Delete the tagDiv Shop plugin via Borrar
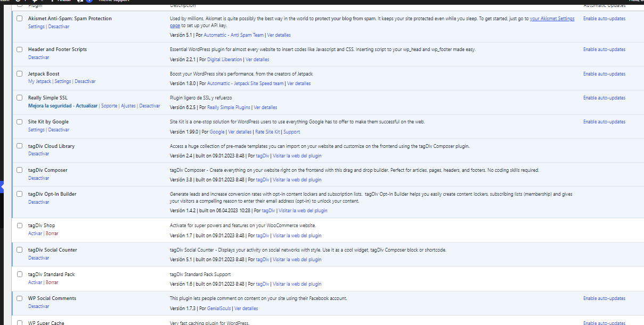The image size is (644, 325). tap(52, 234)
